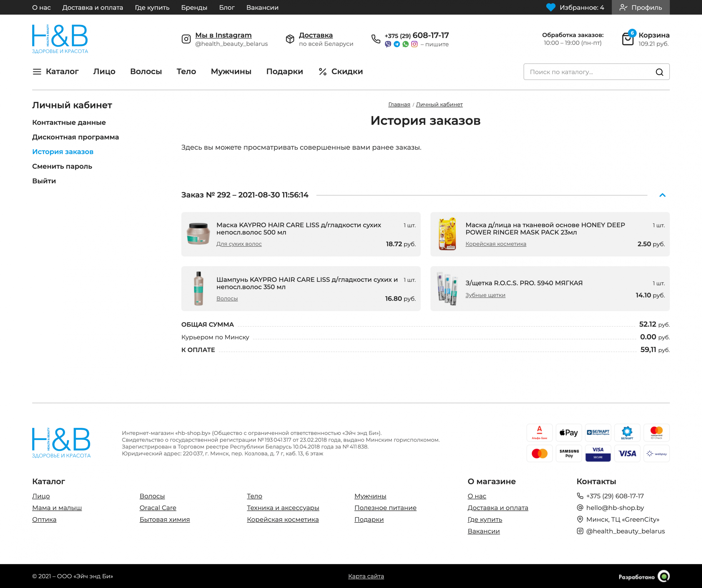
Task: Open the Тело category menu
Action: click(x=186, y=72)
